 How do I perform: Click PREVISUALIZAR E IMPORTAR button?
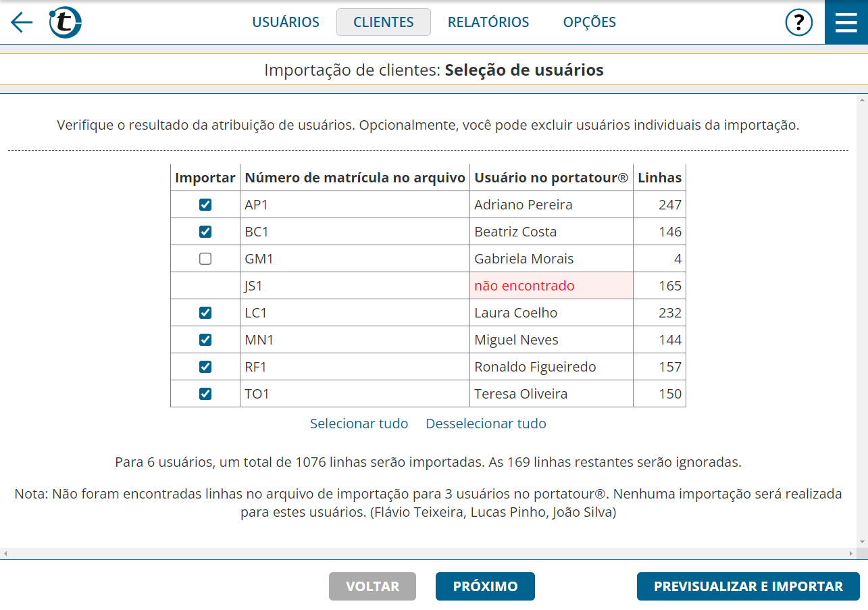point(748,586)
